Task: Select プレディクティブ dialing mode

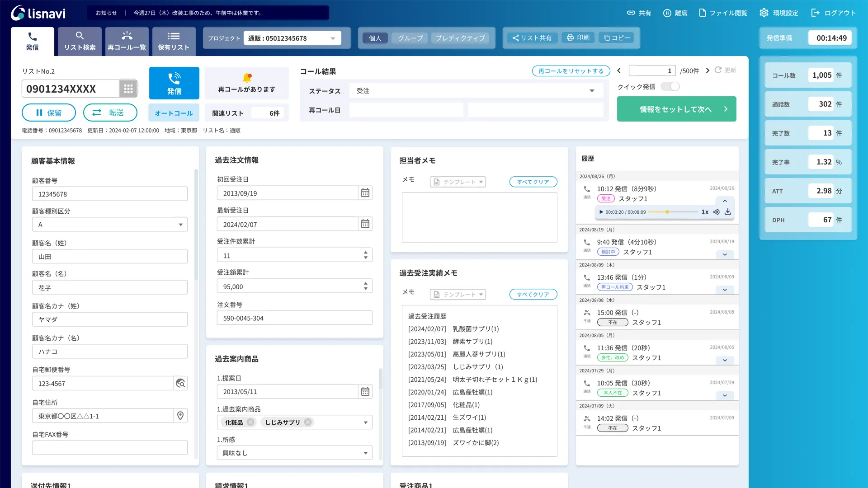Action: pyautogui.click(x=460, y=38)
